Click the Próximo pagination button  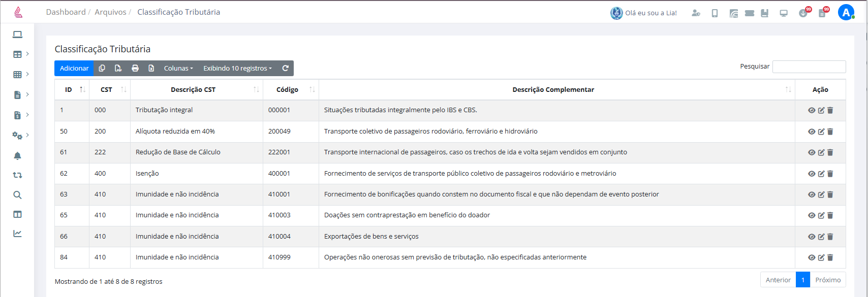828,280
